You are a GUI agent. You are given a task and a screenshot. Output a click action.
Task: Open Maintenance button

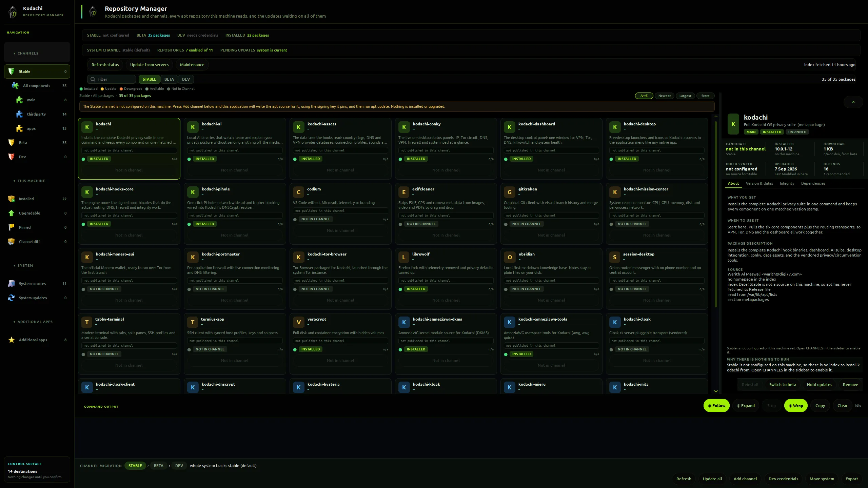click(x=192, y=65)
